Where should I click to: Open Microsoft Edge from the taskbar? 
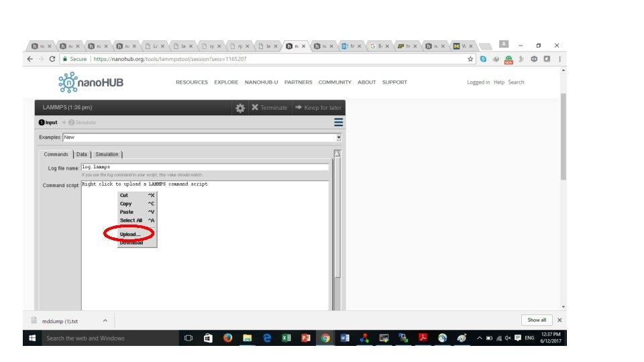(267, 338)
